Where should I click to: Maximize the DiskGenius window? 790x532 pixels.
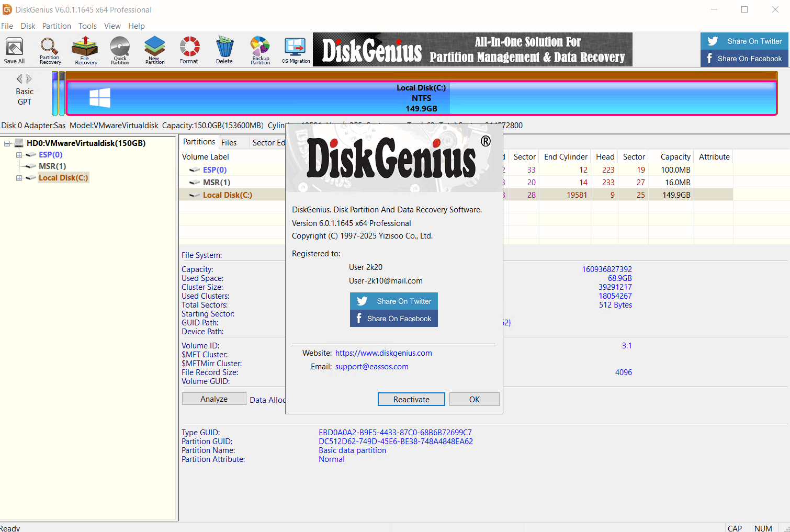744,9
